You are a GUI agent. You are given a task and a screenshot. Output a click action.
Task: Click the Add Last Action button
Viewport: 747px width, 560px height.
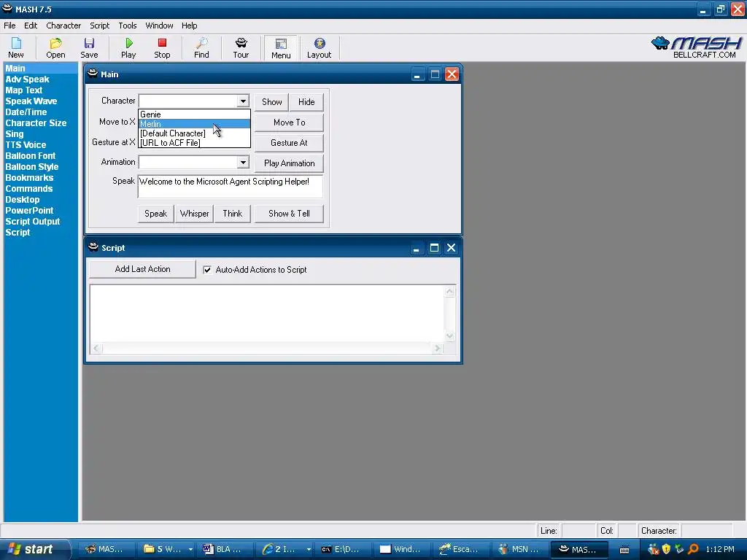142,269
